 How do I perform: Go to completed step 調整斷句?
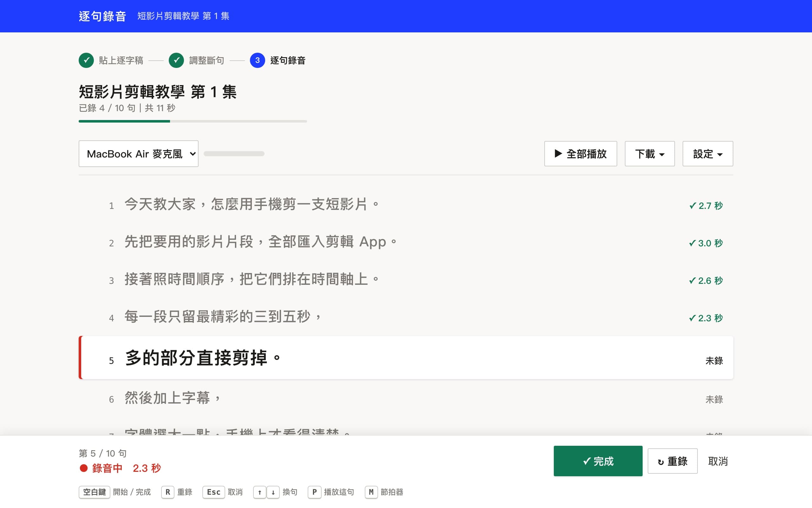pos(197,60)
